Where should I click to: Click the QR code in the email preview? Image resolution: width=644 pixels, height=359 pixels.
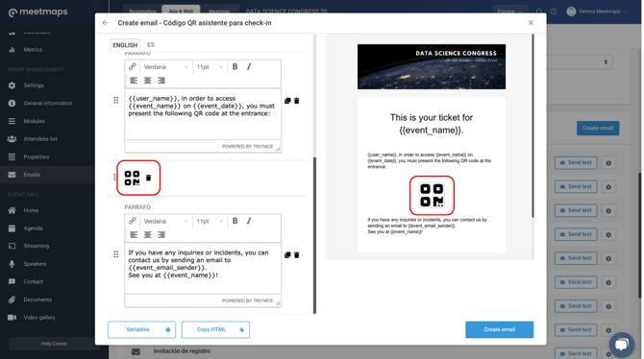click(x=432, y=195)
